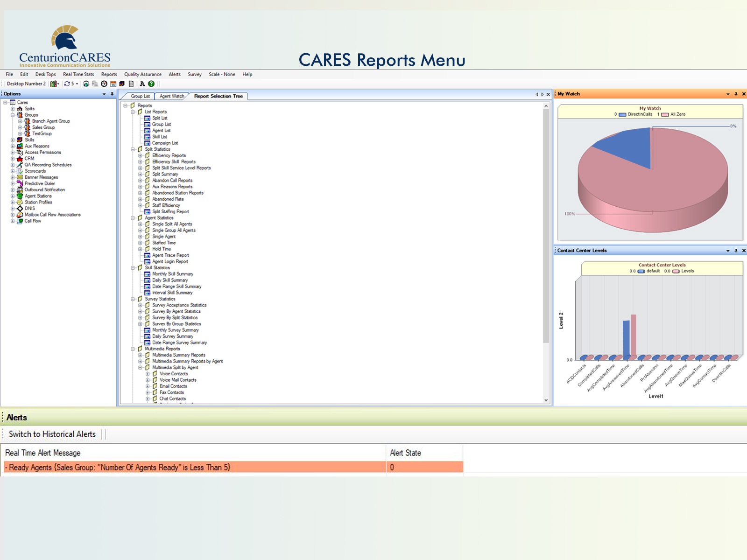The image size is (747, 560).
Task: Switch to the Agent Watch tab
Action: [171, 96]
